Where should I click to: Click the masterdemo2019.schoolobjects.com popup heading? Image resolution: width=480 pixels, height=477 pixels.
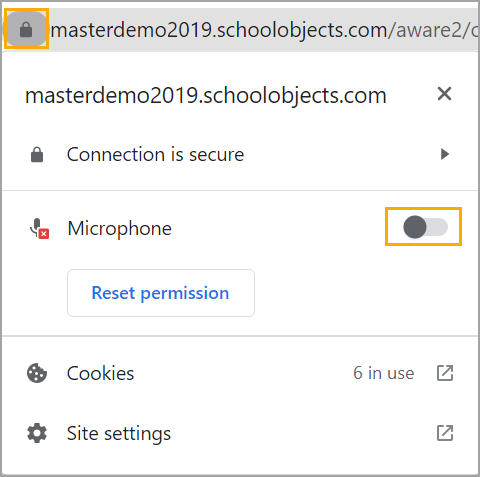pyautogui.click(x=206, y=96)
